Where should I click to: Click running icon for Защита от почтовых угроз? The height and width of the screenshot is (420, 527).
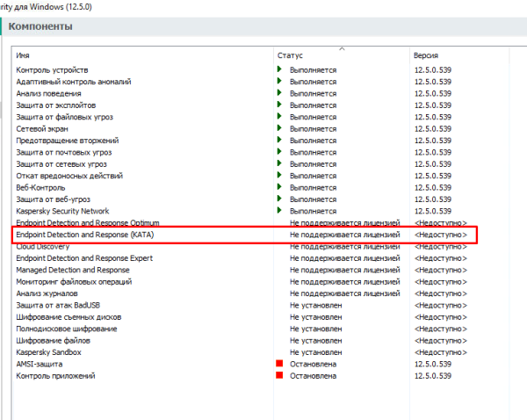pos(279,152)
